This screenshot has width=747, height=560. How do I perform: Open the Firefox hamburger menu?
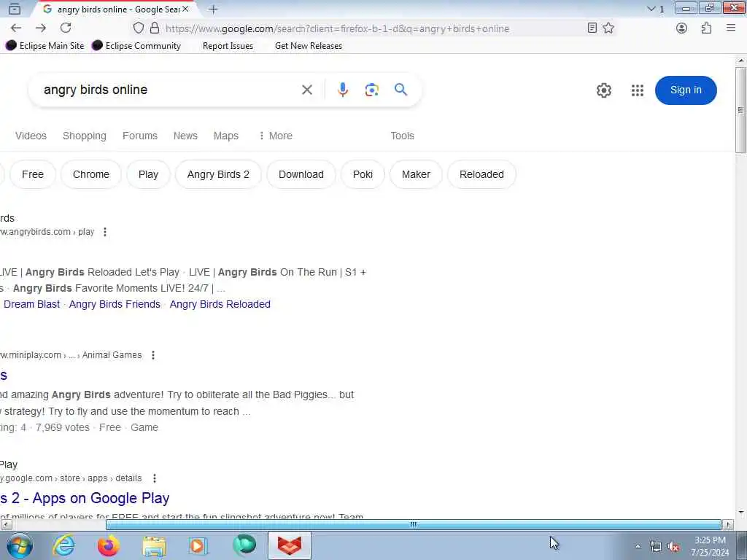[731, 28]
